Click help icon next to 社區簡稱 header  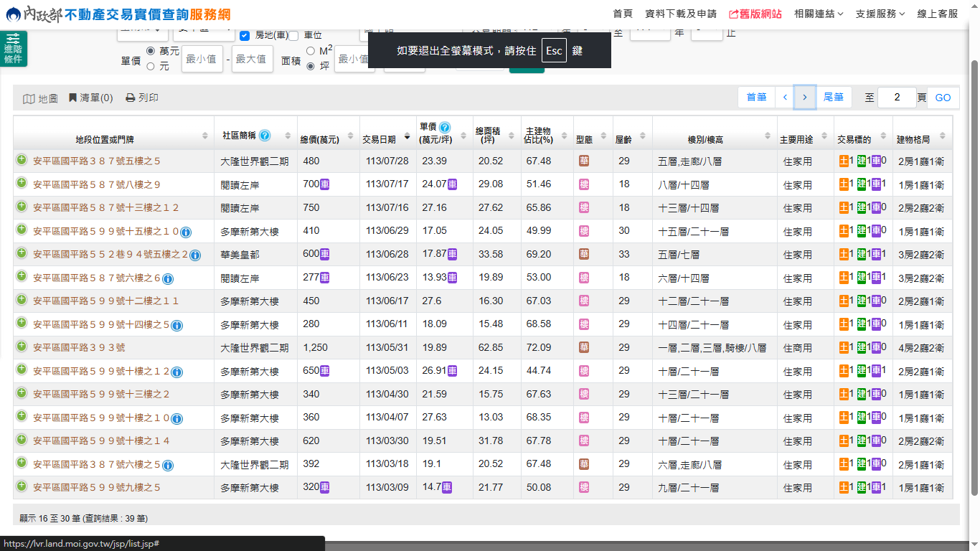point(265,135)
